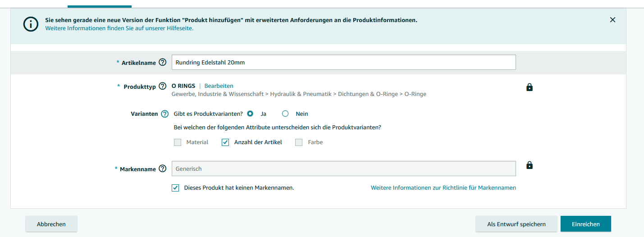Click the lock icon beside Markenname field
The height and width of the screenshot is (237, 644).
pyautogui.click(x=530, y=165)
